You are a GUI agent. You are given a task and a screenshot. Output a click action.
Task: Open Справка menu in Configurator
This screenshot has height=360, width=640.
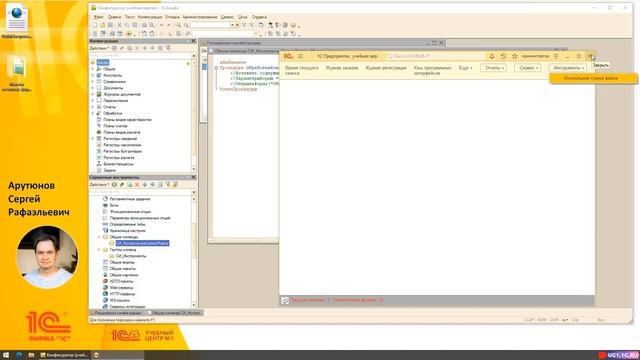pos(259,17)
